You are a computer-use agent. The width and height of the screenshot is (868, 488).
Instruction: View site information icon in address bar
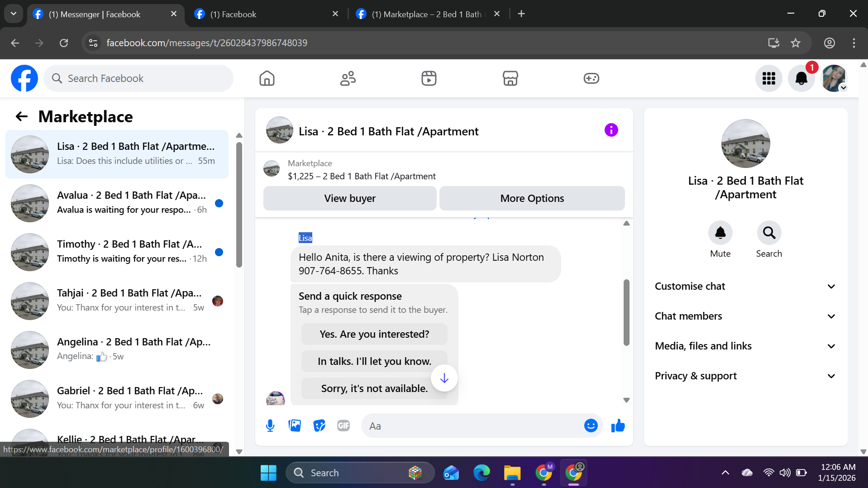pyautogui.click(x=93, y=43)
